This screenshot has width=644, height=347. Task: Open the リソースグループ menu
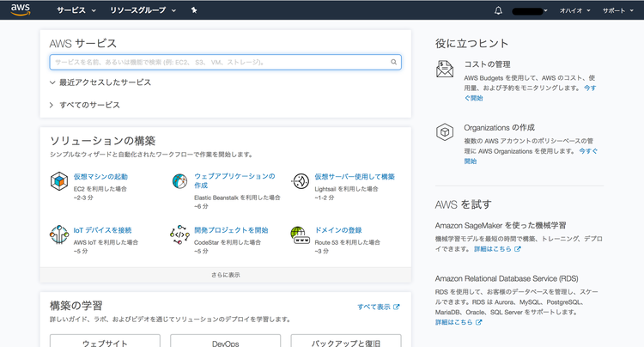pyautogui.click(x=143, y=10)
